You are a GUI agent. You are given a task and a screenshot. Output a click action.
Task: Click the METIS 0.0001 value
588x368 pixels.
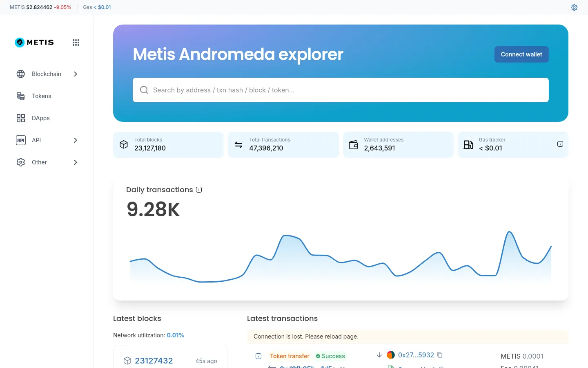522,356
